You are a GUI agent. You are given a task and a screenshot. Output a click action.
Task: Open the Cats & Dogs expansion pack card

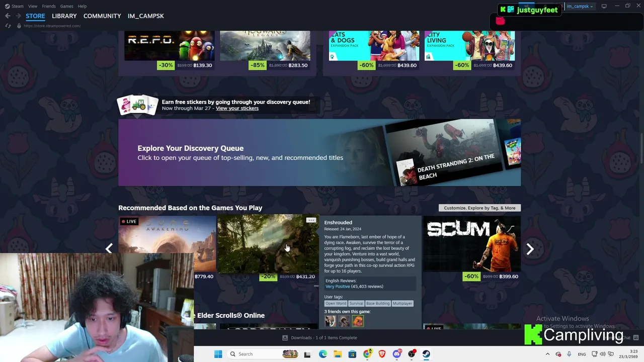pyautogui.click(x=374, y=46)
